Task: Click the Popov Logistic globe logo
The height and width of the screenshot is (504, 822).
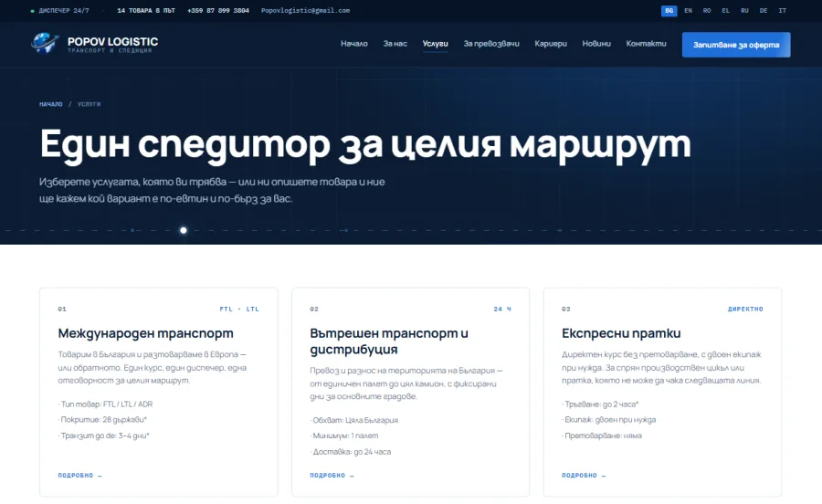Action: click(45, 43)
